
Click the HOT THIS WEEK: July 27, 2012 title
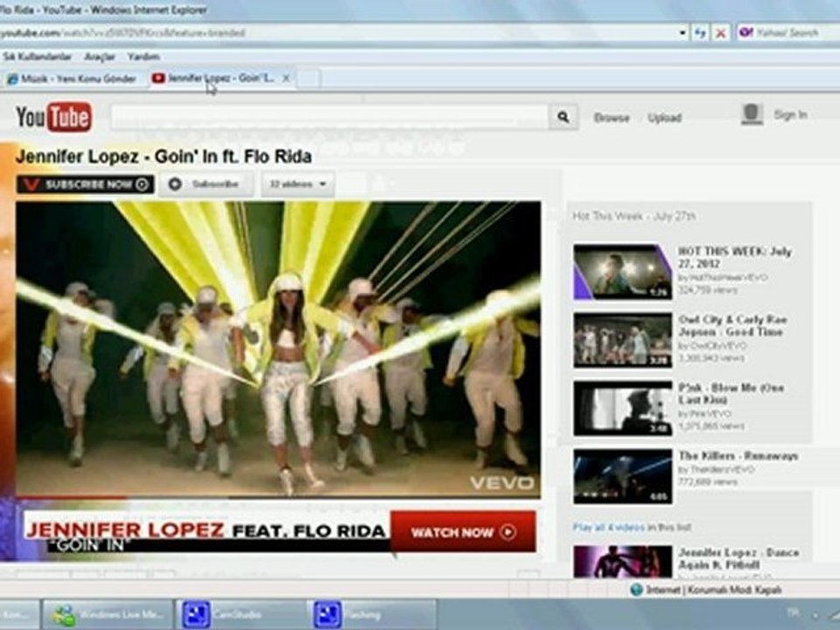coord(734,257)
